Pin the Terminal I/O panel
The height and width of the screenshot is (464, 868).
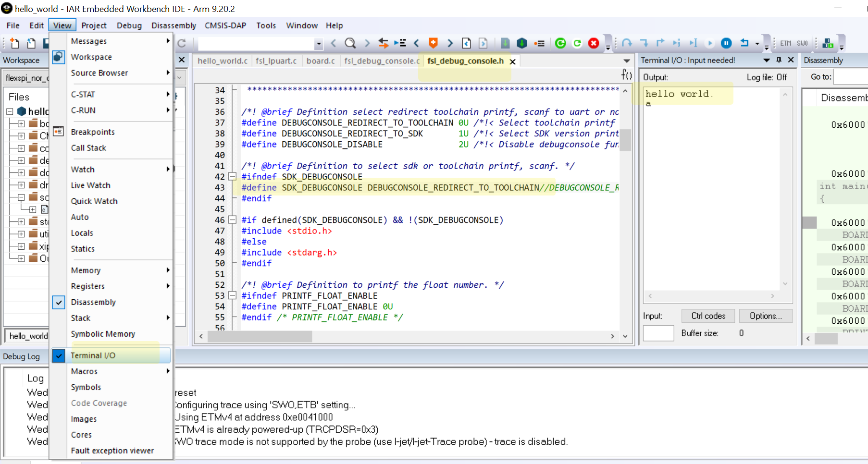point(779,60)
